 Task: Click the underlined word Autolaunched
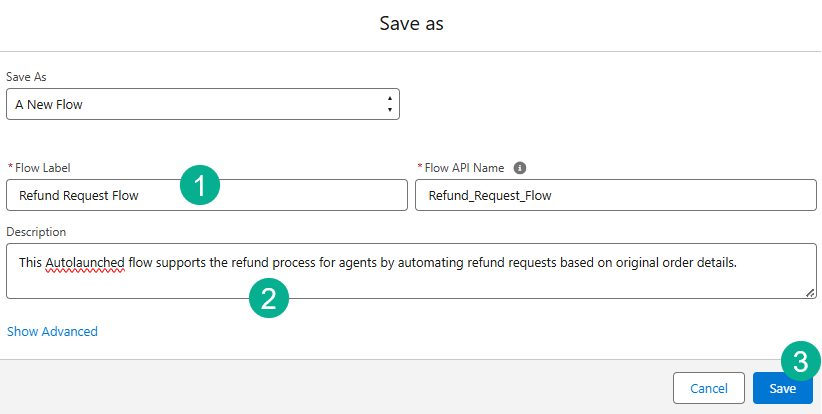click(85, 261)
